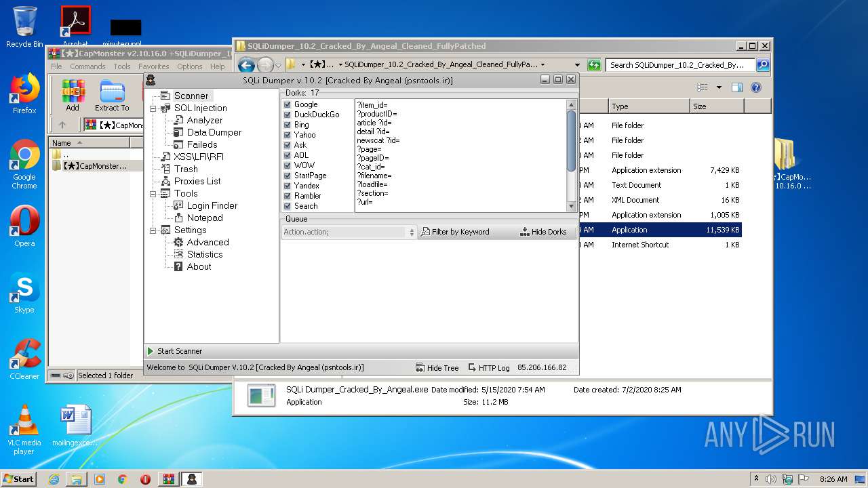
Task: Open WinRAR Commands menu
Action: pyautogui.click(x=87, y=66)
